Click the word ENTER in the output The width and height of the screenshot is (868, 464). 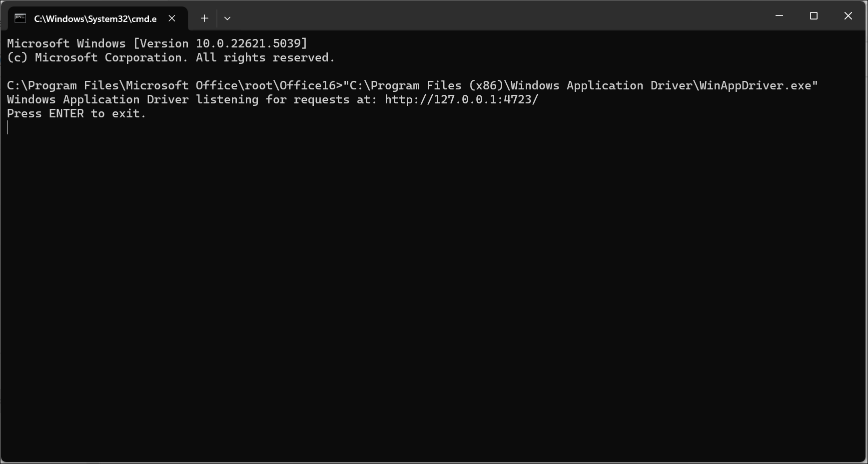[x=66, y=113]
